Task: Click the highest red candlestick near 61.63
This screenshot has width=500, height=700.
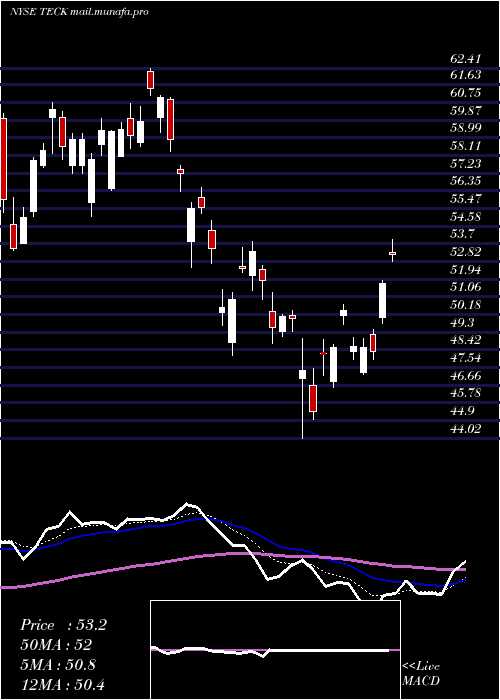Action: tap(150, 80)
